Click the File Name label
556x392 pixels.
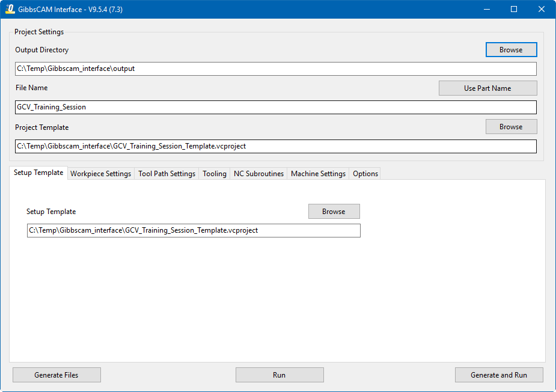point(32,88)
